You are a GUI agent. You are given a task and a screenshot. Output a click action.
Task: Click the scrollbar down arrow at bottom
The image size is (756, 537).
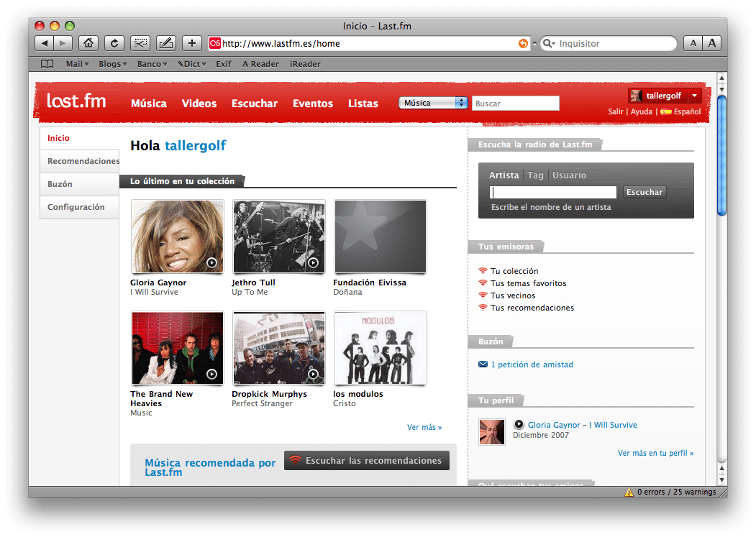pos(721,479)
